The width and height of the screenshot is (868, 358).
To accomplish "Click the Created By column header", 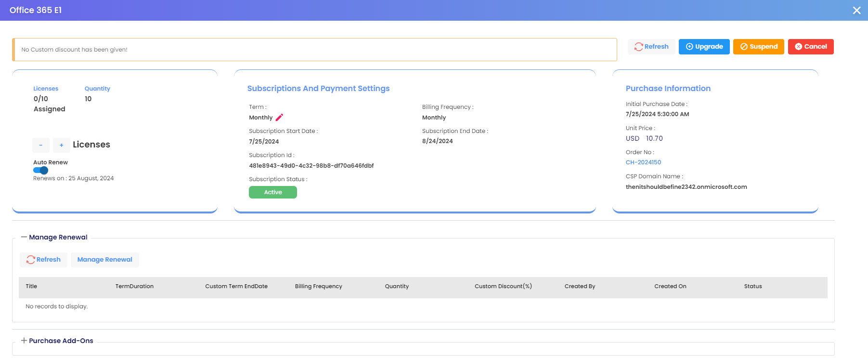I will 580,286.
